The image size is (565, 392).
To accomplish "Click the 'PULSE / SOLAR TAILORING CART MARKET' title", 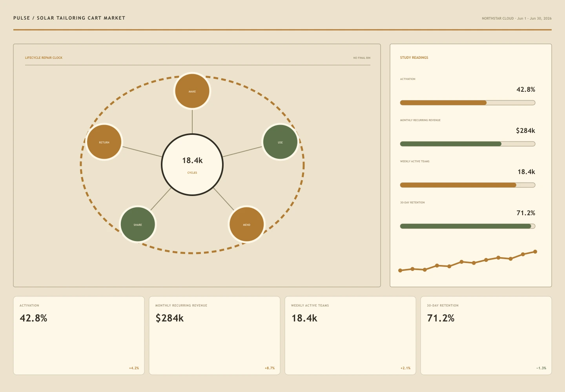I will click(x=69, y=18).
